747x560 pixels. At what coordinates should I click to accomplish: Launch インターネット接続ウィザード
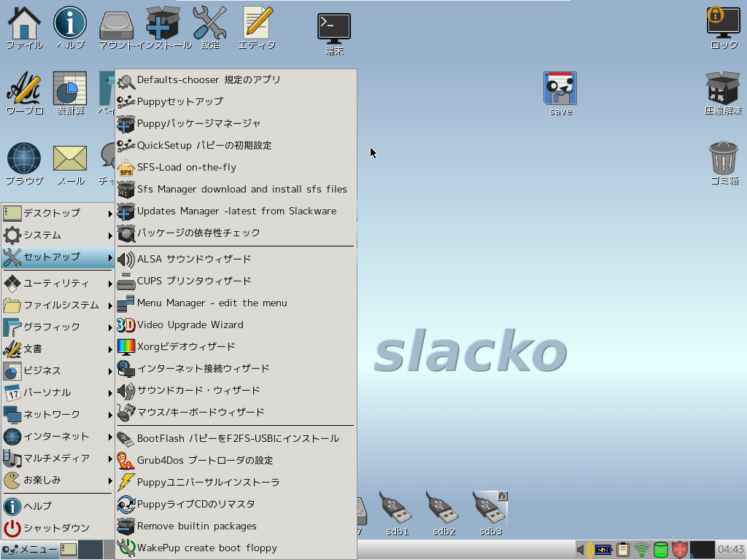coord(236,369)
